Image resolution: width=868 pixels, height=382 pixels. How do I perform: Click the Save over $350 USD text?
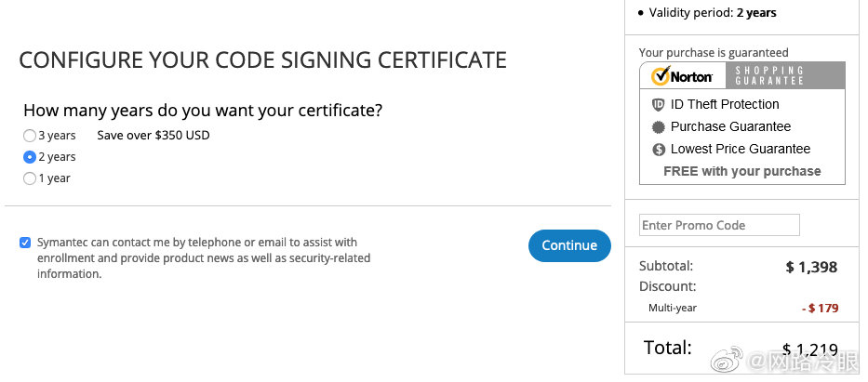(x=154, y=136)
